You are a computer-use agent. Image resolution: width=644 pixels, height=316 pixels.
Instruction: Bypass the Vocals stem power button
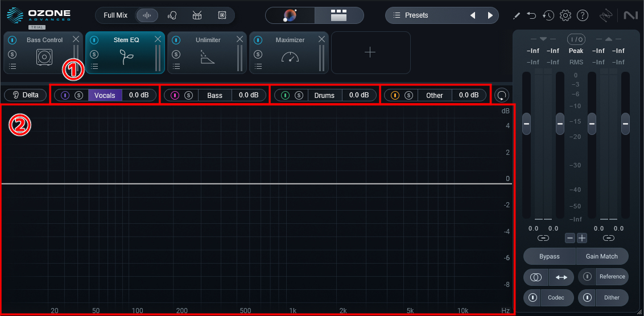[65, 95]
